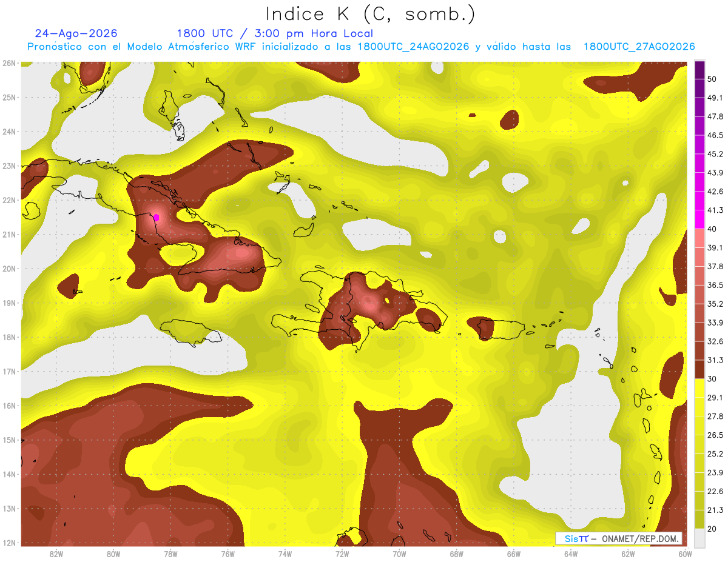Click the longitude label '66W'
This screenshot has width=728, height=562.
(513, 554)
